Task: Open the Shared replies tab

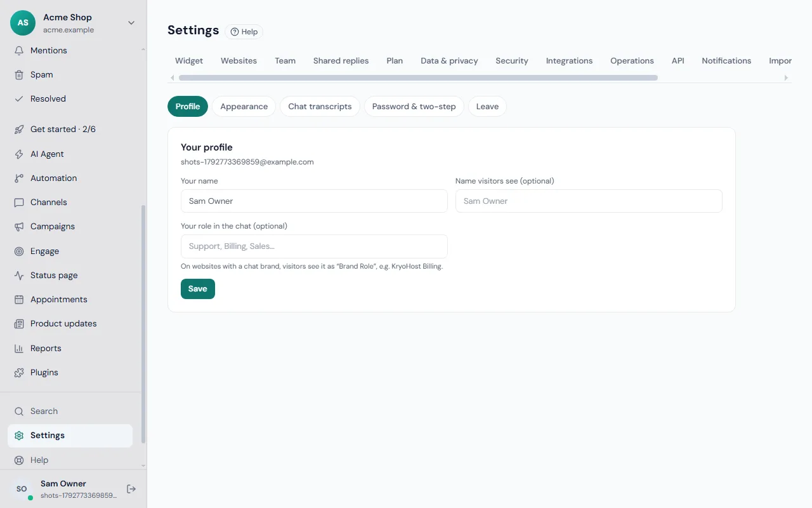Action: tap(341, 60)
